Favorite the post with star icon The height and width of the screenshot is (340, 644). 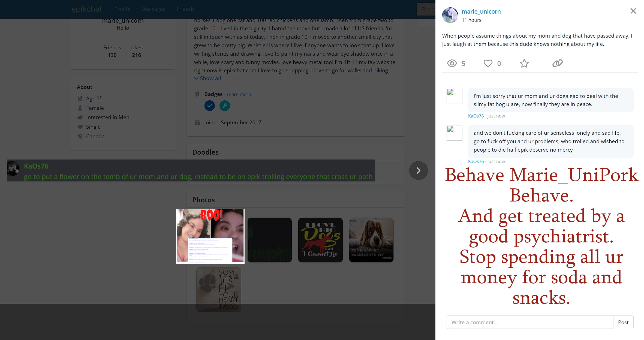click(524, 63)
